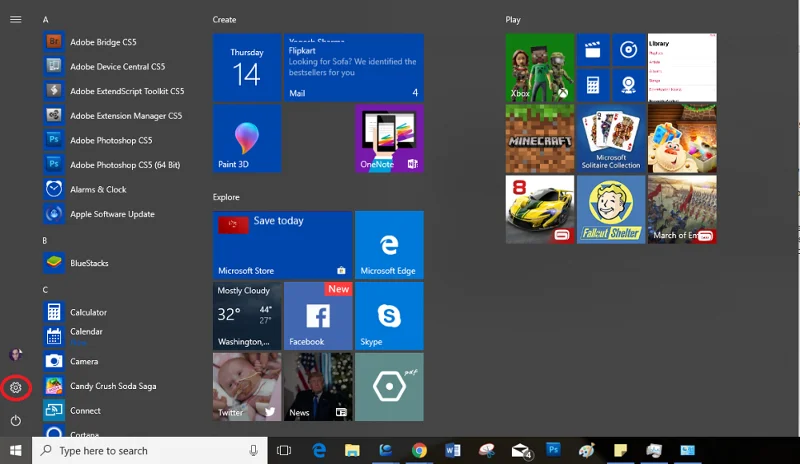Expand the Start menu hamburger button
The image size is (800, 464).
(x=16, y=19)
